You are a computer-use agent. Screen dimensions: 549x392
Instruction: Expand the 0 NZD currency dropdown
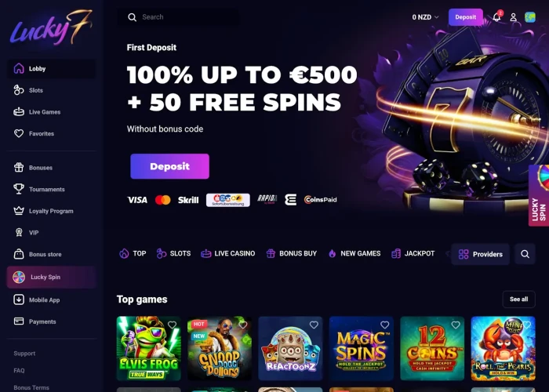click(x=425, y=17)
